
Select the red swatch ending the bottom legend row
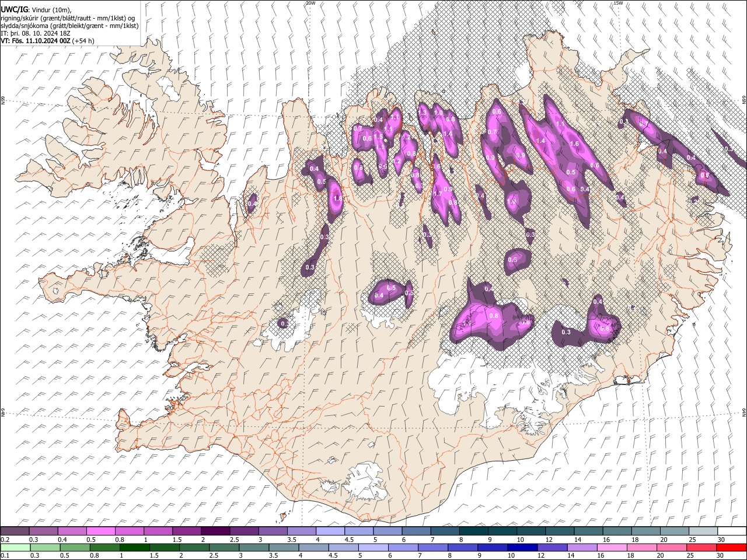[x=732, y=547]
